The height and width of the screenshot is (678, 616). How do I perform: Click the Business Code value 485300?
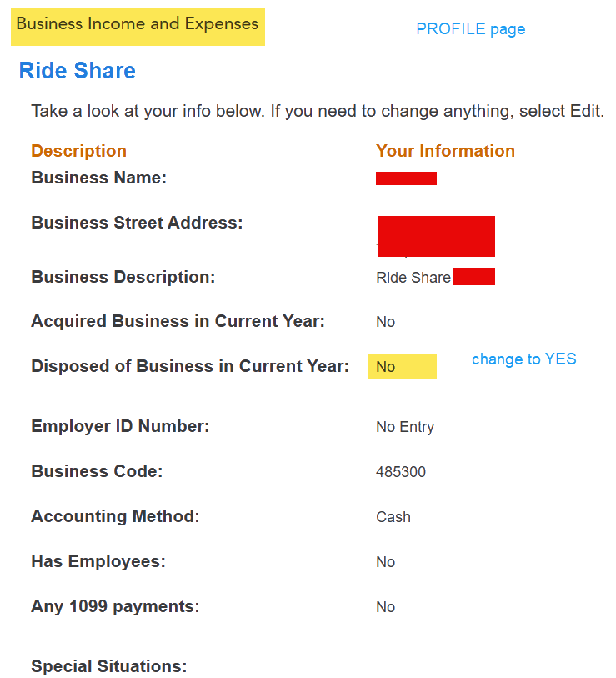[401, 472]
